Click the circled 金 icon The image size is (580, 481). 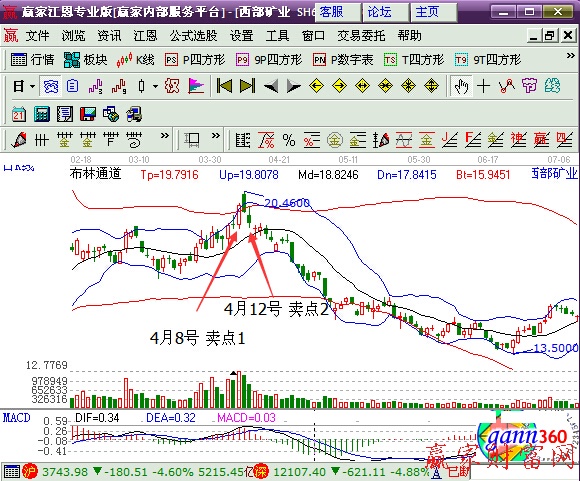coord(335,140)
